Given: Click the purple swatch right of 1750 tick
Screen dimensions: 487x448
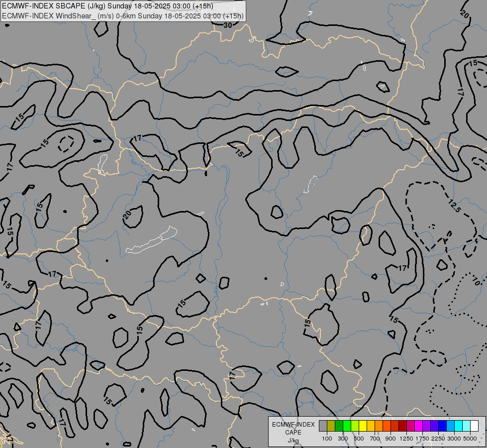Looking at the screenshot, I should point(427,426).
